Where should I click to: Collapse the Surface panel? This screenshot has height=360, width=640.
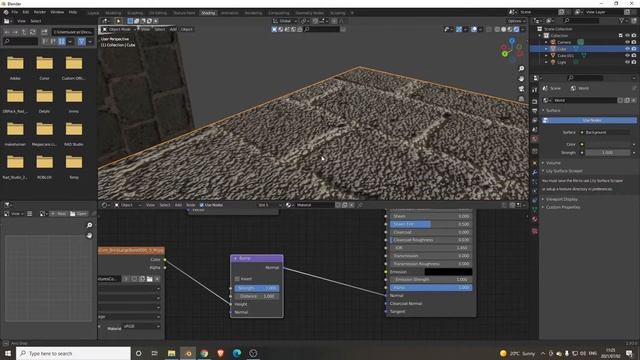tap(553, 111)
